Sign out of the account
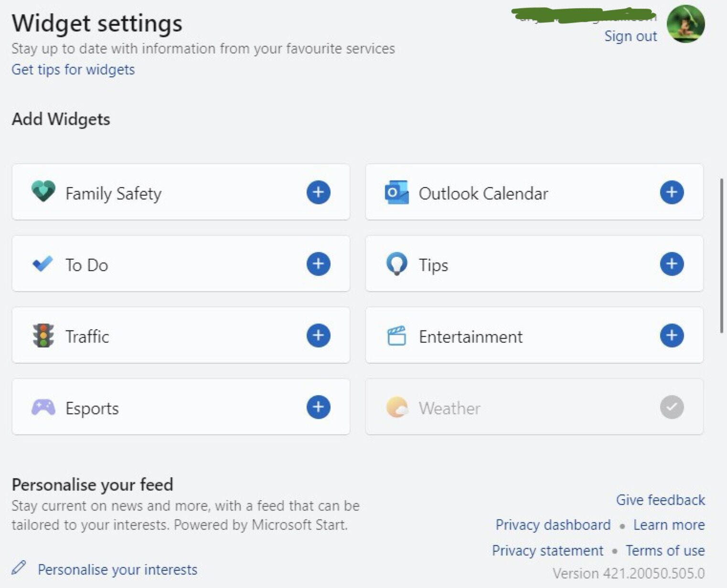Screen dimensions: 727x588 (x=631, y=36)
